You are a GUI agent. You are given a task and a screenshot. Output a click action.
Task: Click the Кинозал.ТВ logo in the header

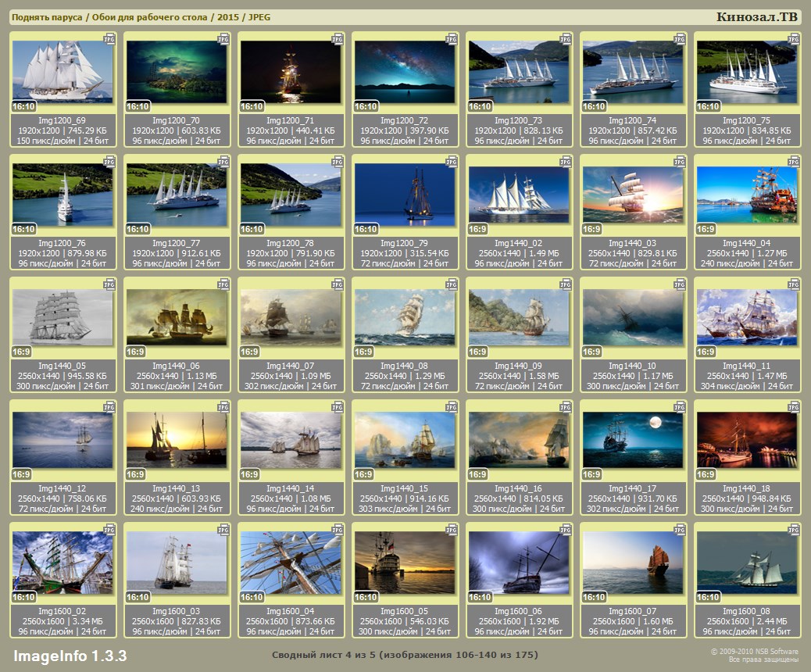756,17
